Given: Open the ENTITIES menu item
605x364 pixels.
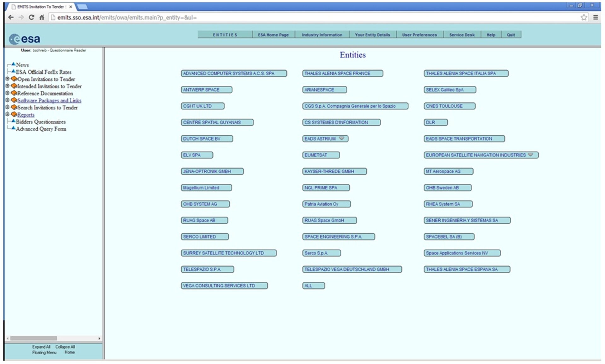Looking at the screenshot, I should click(225, 35).
